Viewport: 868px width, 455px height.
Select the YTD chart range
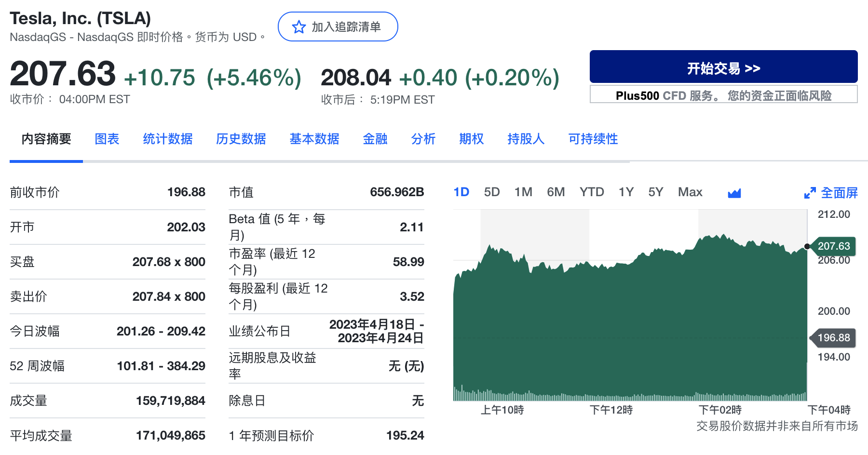point(592,192)
